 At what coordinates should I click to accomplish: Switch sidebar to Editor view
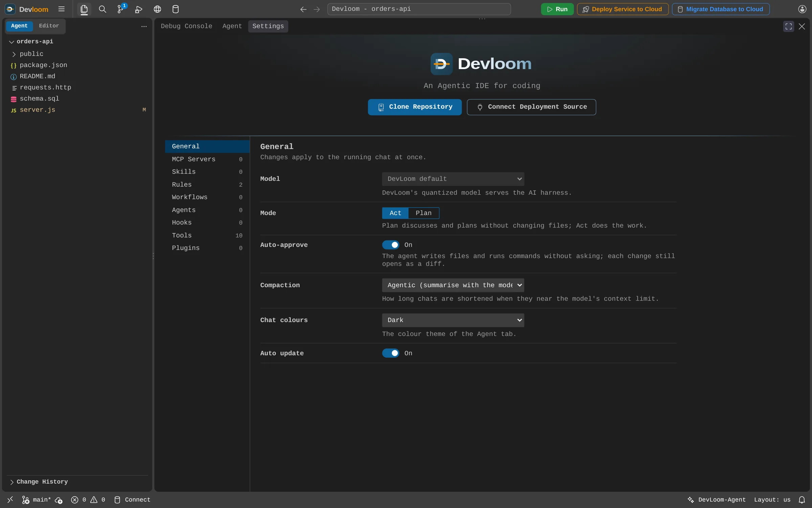49,26
